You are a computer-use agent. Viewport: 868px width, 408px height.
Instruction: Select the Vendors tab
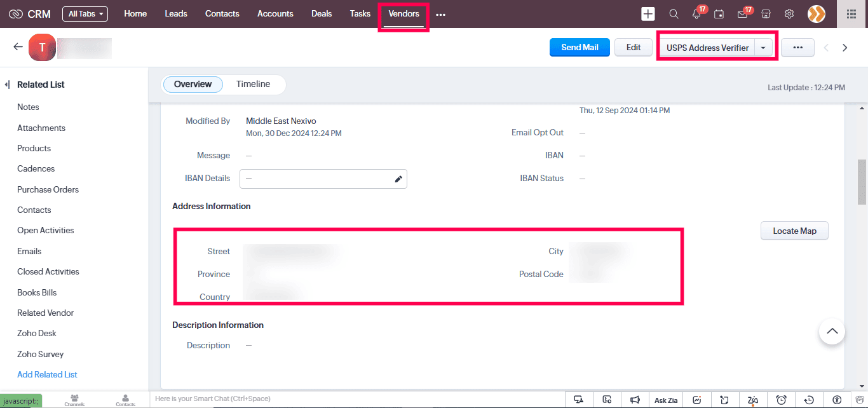(404, 13)
